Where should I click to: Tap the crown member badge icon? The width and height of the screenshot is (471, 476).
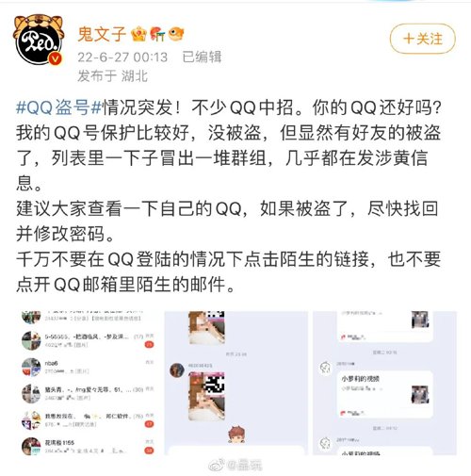pos(138,34)
